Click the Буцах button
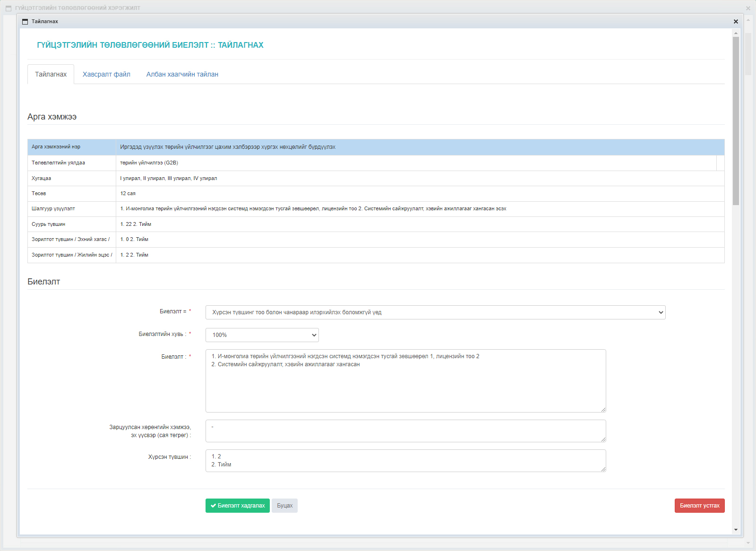This screenshot has height=551, width=756. point(284,506)
